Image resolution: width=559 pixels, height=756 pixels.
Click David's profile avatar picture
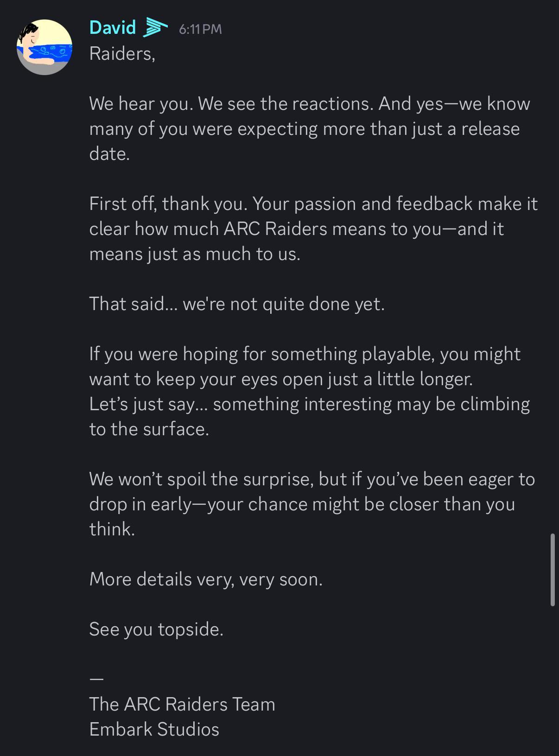44,47
